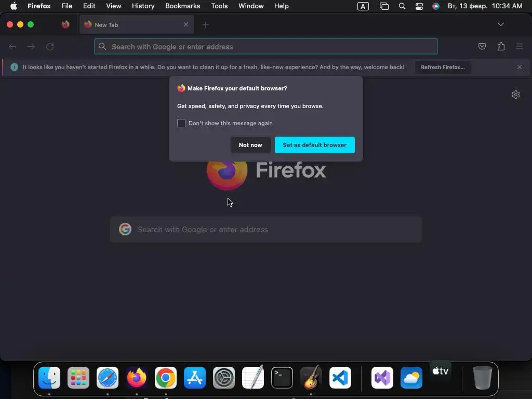
Task: Open Apple TV from the Dock
Action: [441, 371]
